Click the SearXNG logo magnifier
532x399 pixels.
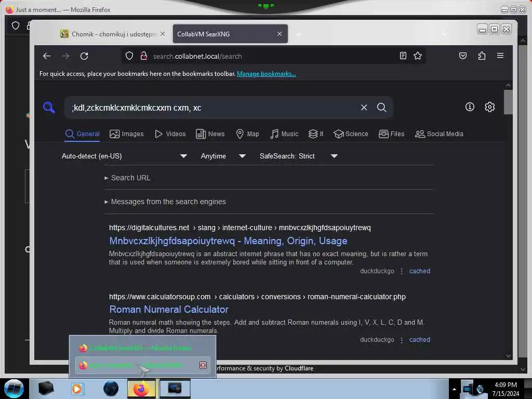[x=49, y=107]
